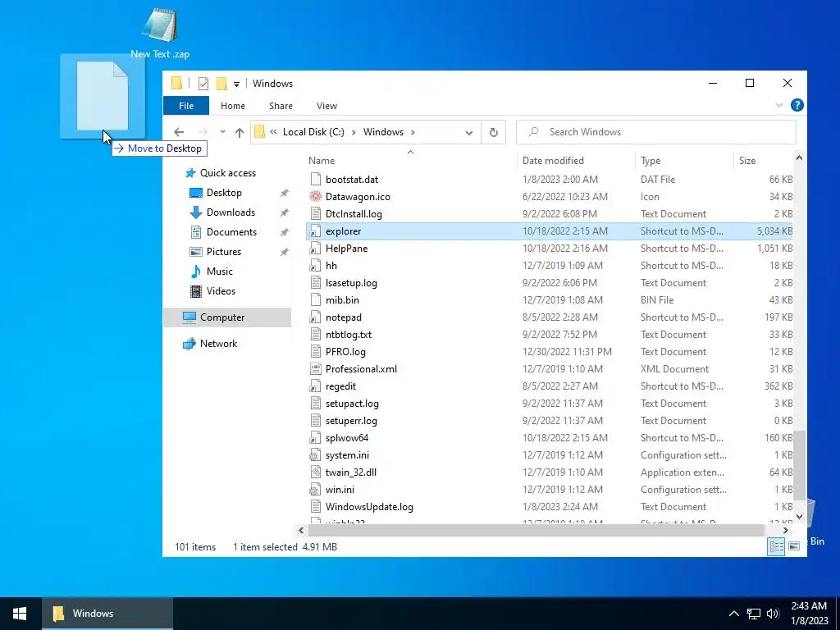
Task: Select the notepad shortcut icon
Action: point(316,317)
